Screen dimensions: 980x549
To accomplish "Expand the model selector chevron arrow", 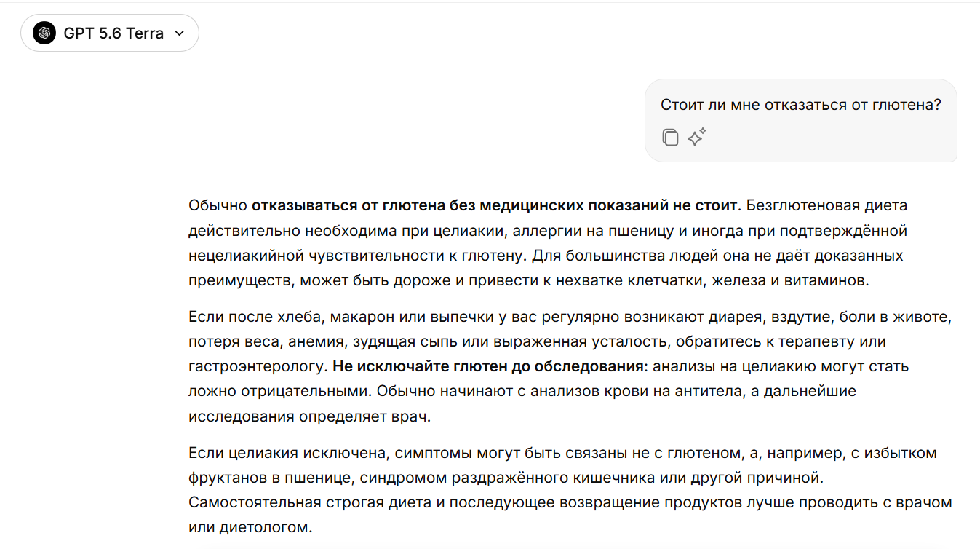I will [180, 33].
